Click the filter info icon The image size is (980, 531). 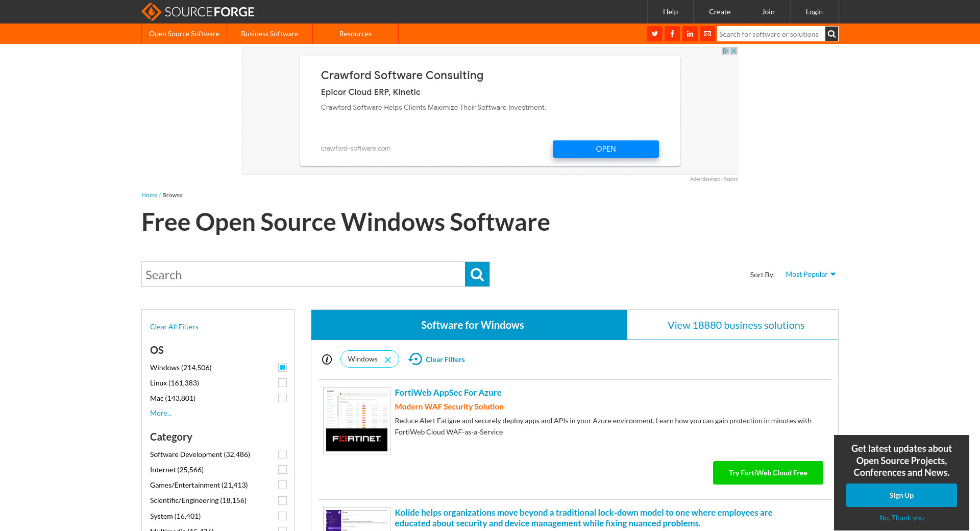coord(327,359)
